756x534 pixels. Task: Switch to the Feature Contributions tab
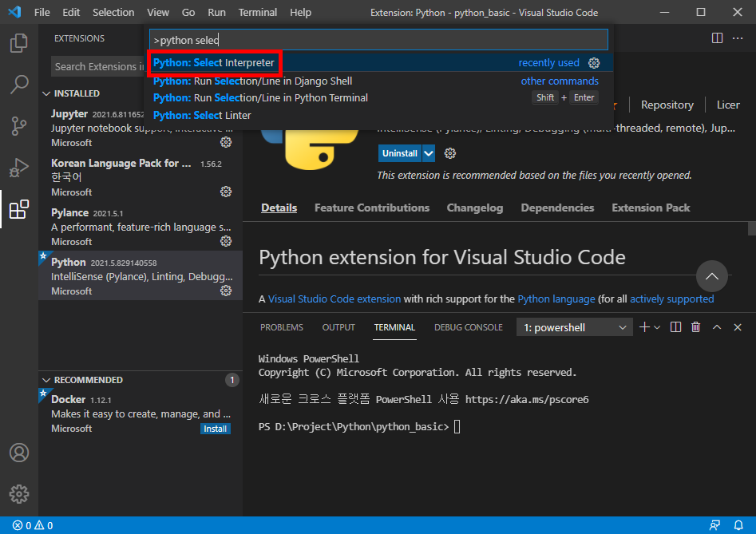click(372, 208)
